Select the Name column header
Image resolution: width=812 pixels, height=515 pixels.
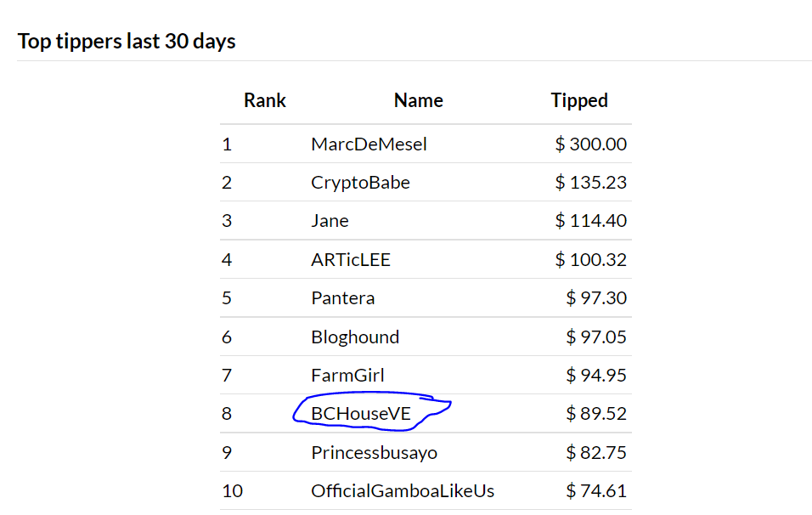point(419,100)
